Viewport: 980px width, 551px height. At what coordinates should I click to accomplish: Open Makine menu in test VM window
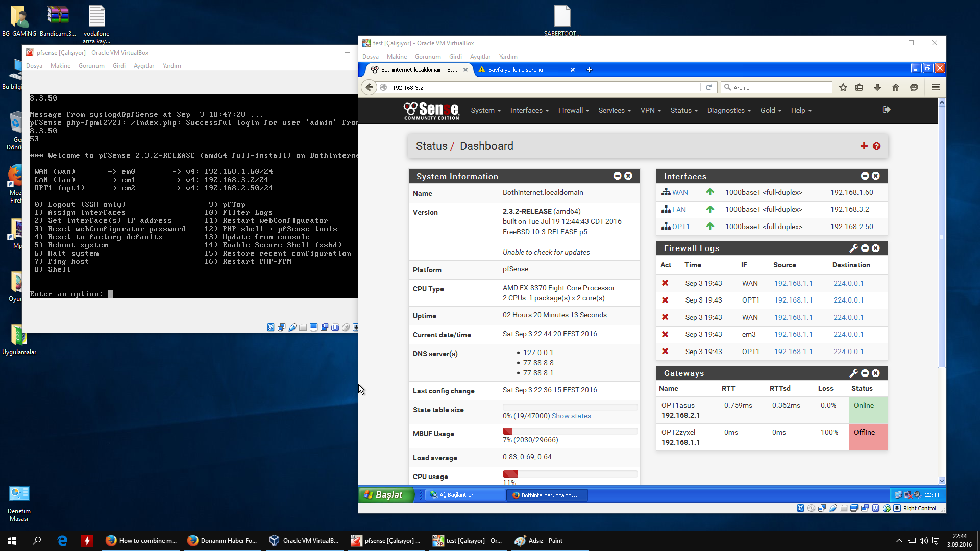point(397,57)
